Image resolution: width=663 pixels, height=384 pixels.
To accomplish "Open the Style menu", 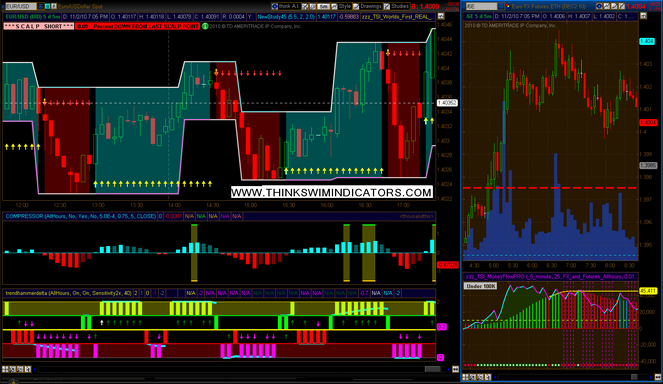I will (x=341, y=6).
